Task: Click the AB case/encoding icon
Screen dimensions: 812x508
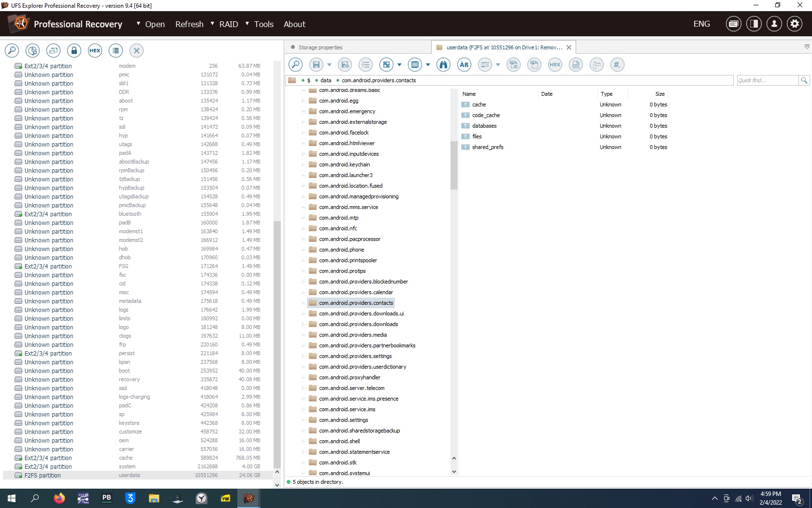Action: coord(464,64)
